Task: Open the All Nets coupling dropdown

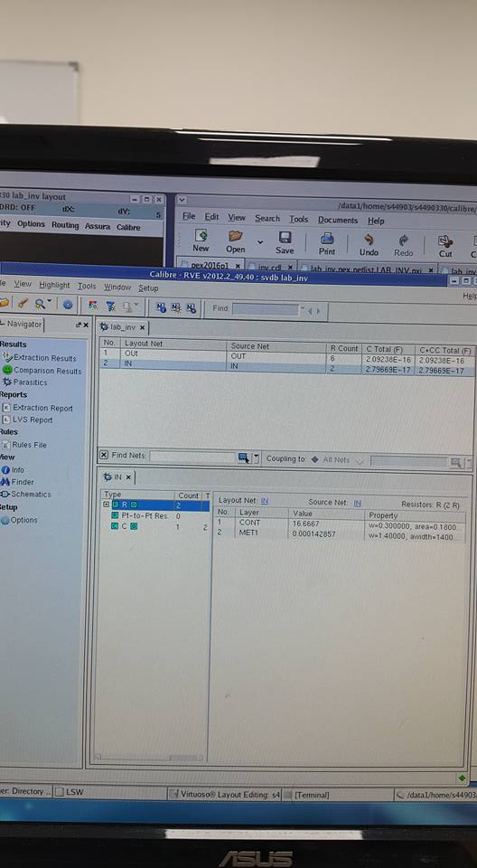Action: tap(360, 461)
